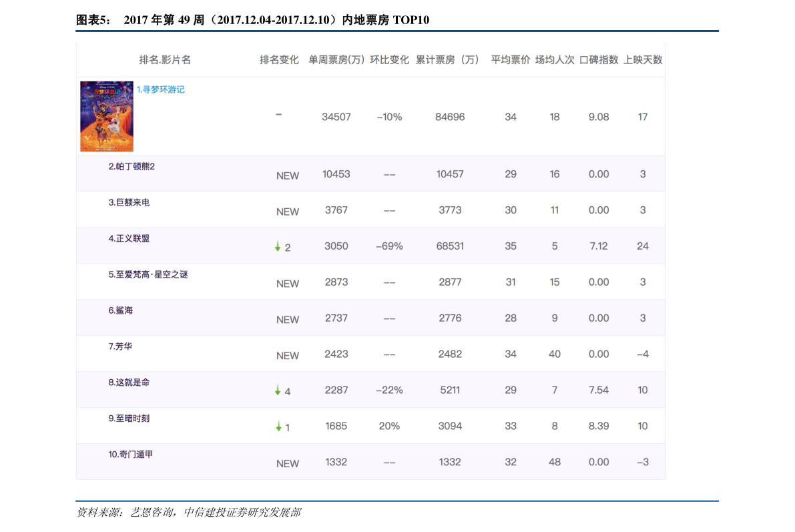Sort by 单周票房(万) column header
The width and height of the screenshot is (795, 532).
pyautogui.click(x=336, y=60)
